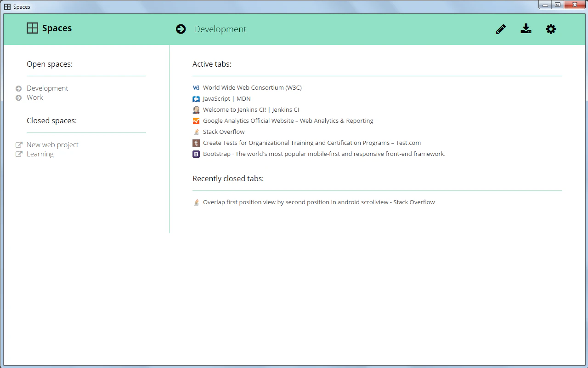Click the W3C favicon
The height and width of the screenshot is (368, 588).
pyautogui.click(x=196, y=88)
